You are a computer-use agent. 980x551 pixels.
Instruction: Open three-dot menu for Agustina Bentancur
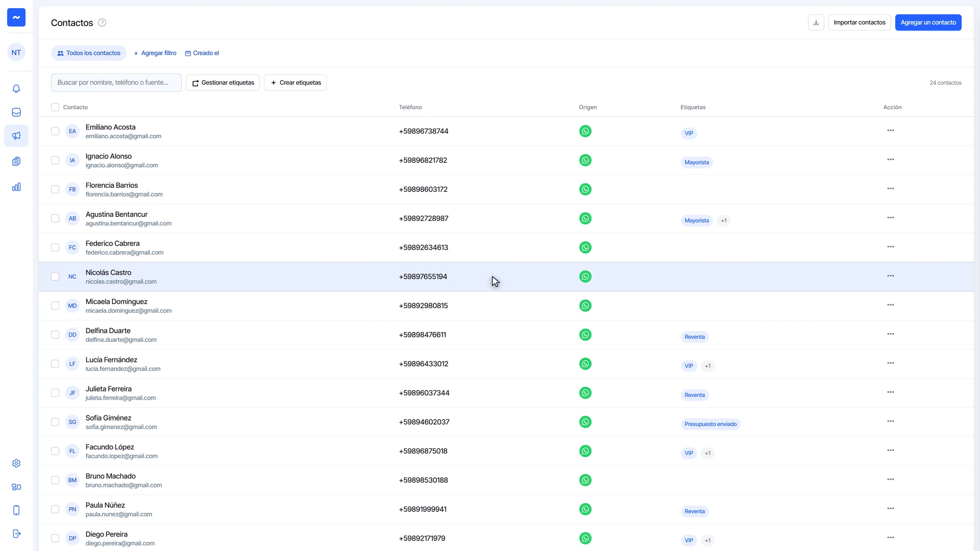click(890, 218)
